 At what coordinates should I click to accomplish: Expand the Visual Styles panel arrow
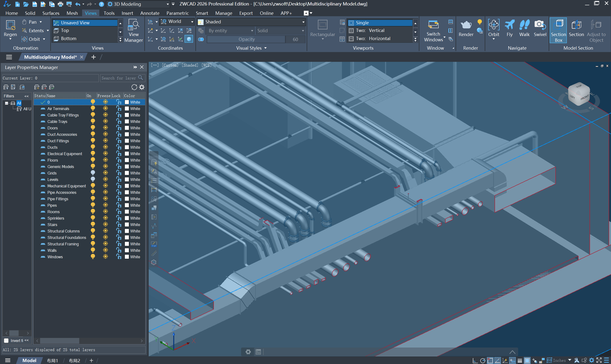(265, 48)
